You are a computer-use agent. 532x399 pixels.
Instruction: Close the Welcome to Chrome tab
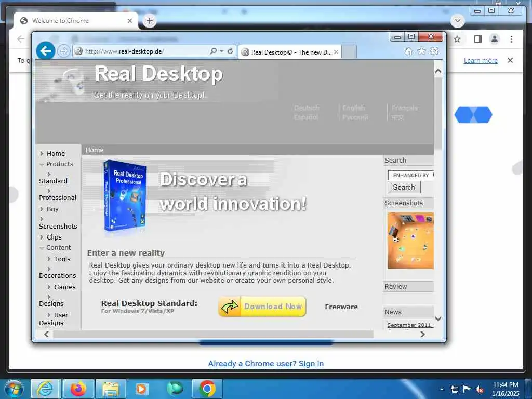pyautogui.click(x=129, y=21)
